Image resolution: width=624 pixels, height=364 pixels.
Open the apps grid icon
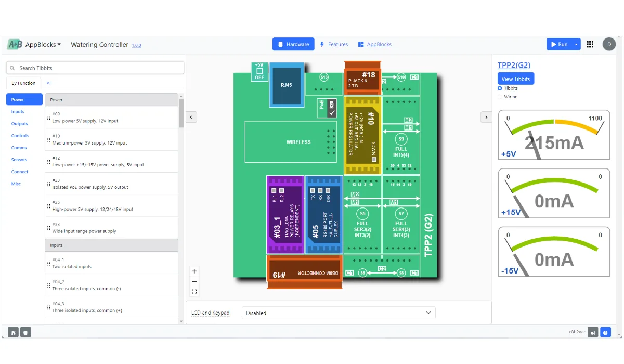pos(590,44)
